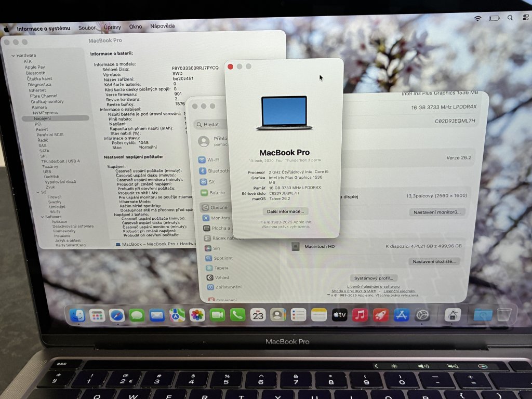
Task: Open the Trash in the Dock
Action: (504, 314)
